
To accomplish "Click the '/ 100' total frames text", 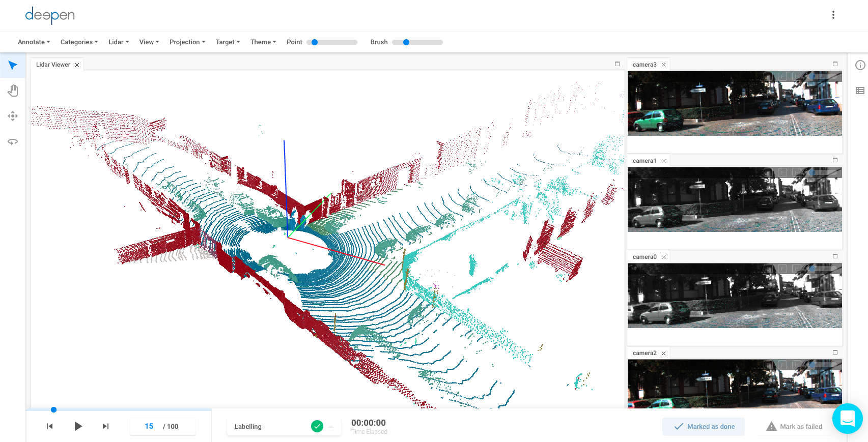I will click(x=171, y=427).
